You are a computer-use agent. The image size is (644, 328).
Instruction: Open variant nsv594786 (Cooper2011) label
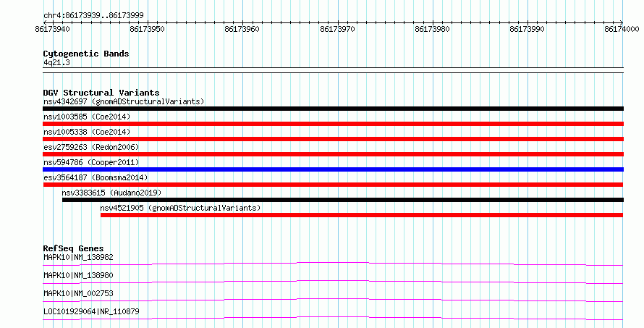91,162
